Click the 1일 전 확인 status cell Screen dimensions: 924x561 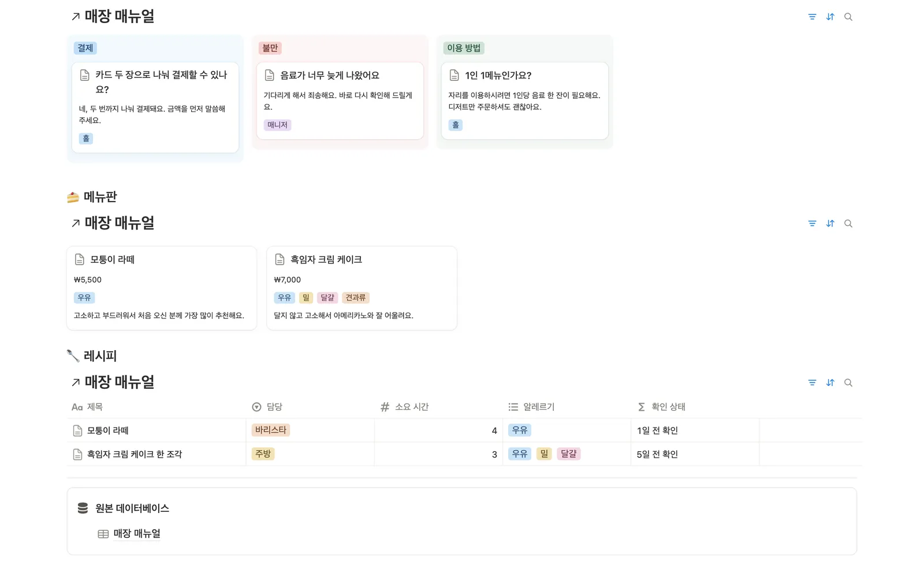pyautogui.click(x=695, y=430)
